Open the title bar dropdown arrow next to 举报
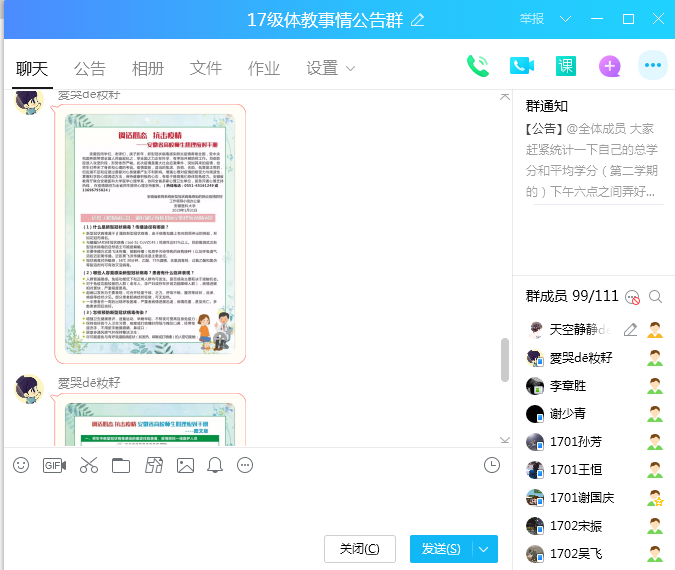The height and width of the screenshot is (570, 675). [x=565, y=19]
